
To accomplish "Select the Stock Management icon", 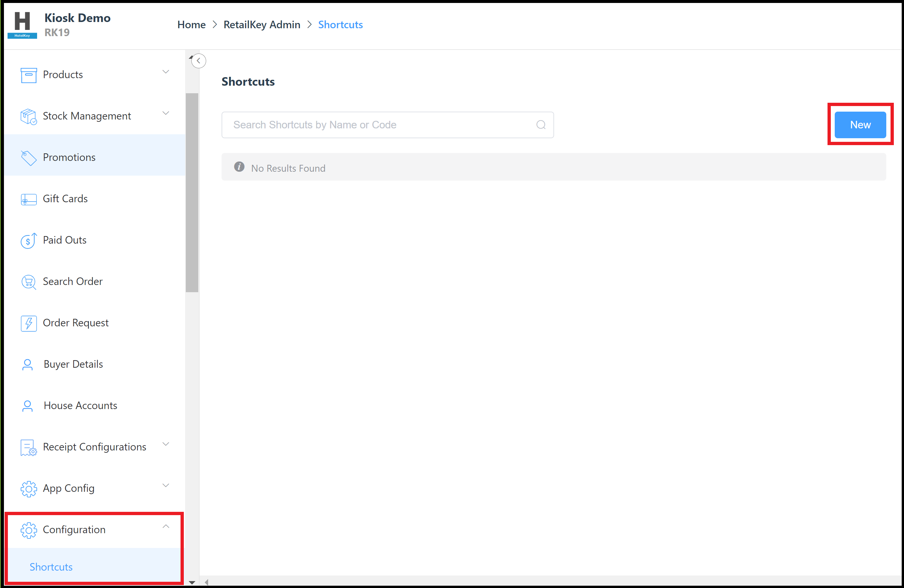I will tap(28, 116).
